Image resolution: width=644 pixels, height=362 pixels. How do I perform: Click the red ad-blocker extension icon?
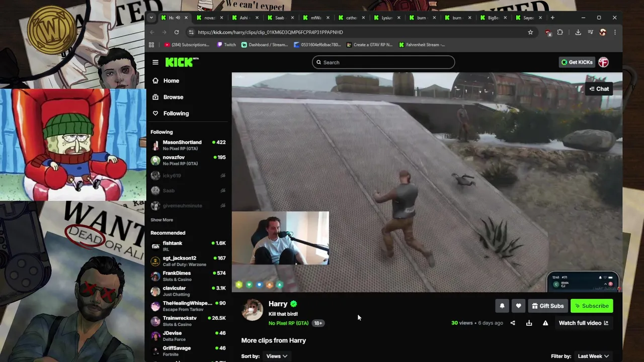click(x=548, y=32)
